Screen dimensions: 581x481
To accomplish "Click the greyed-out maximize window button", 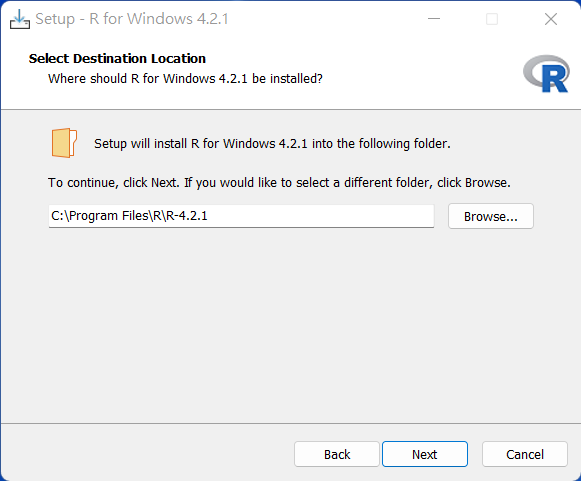I will (x=492, y=19).
